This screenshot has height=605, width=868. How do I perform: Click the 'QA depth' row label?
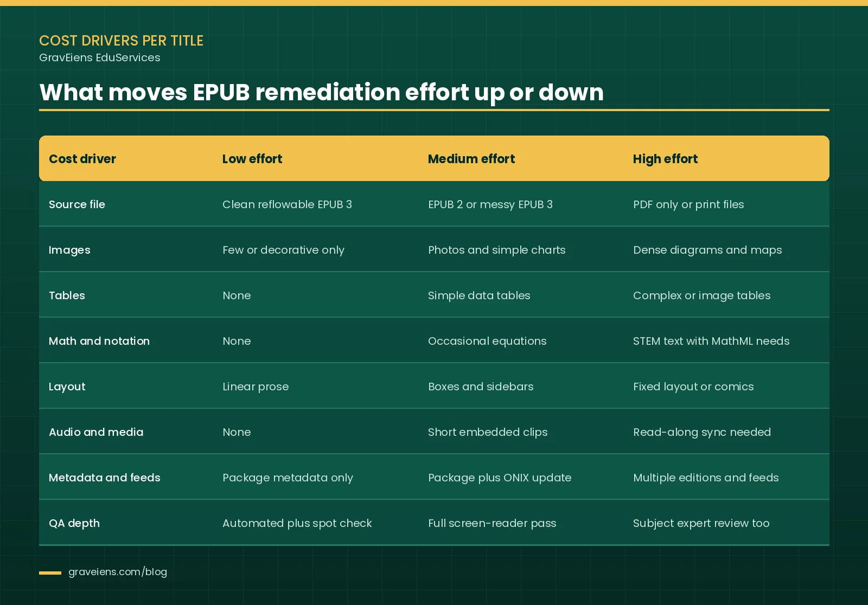[74, 523]
